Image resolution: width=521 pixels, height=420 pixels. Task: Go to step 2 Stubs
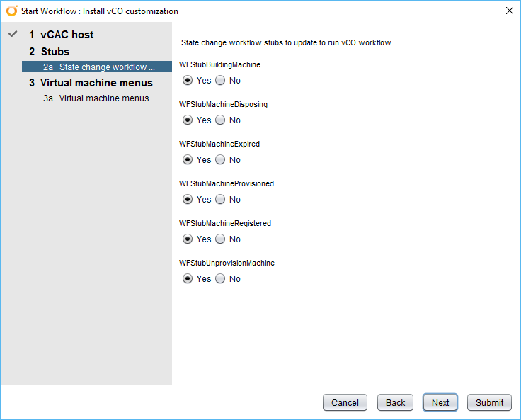pyautogui.click(x=49, y=52)
